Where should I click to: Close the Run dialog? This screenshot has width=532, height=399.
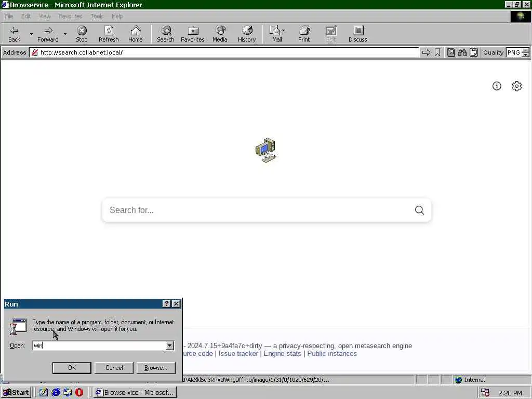[x=176, y=303]
